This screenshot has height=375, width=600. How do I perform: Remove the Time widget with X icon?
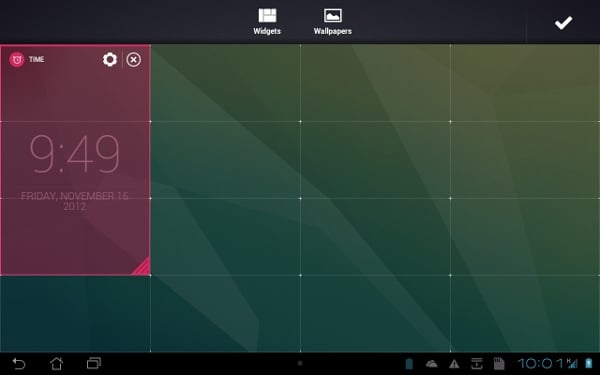point(134,60)
